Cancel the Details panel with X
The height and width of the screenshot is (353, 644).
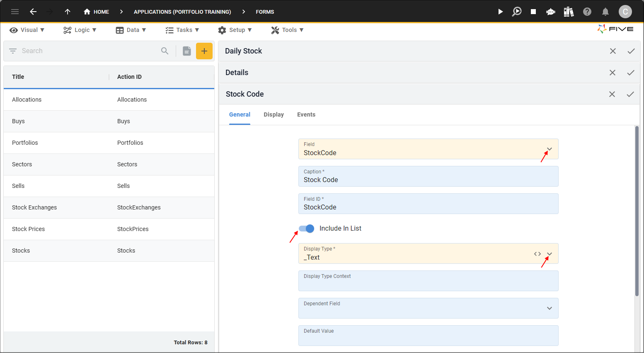(x=613, y=73)
